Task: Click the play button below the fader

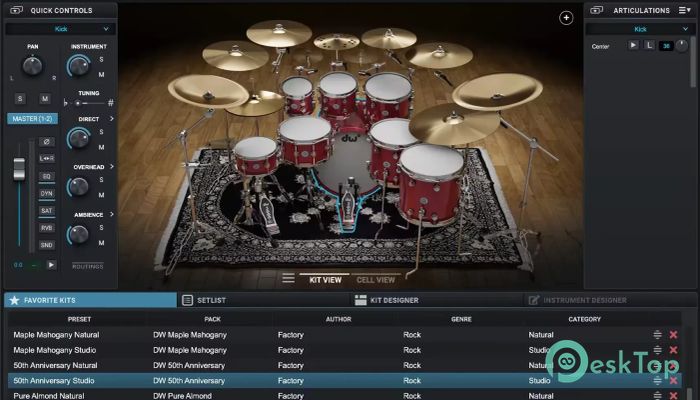Action: (51, 265)
